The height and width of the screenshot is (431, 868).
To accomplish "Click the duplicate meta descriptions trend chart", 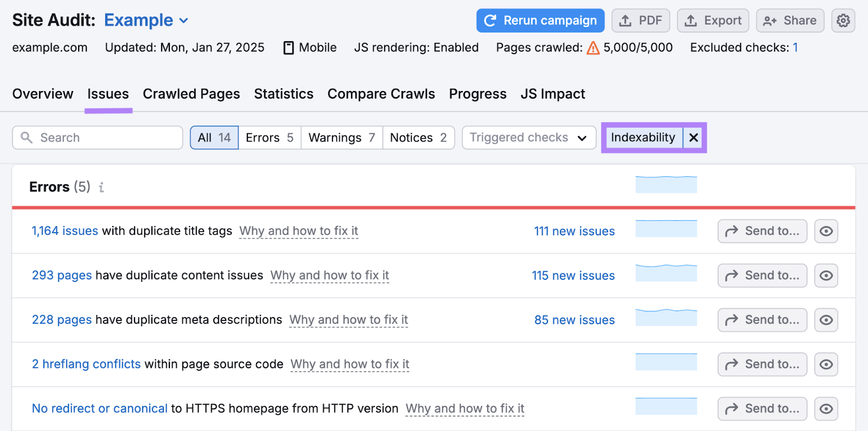I will tap(666, 318).
